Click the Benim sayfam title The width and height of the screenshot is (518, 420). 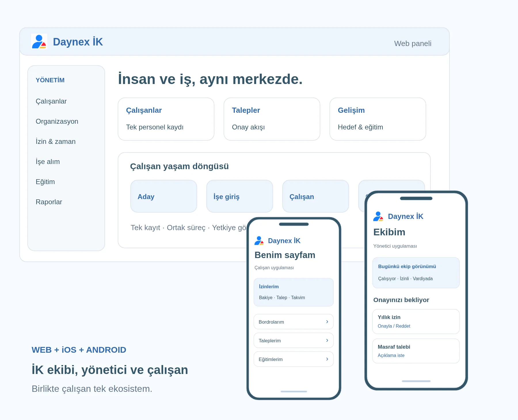(285, 255)
